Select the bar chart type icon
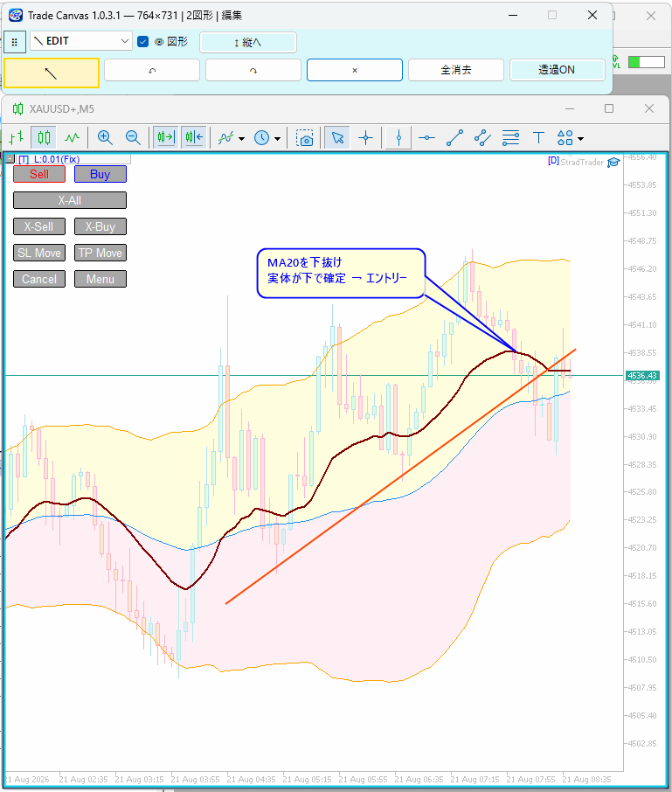This screenshot has height=792, width=672. 16,137
